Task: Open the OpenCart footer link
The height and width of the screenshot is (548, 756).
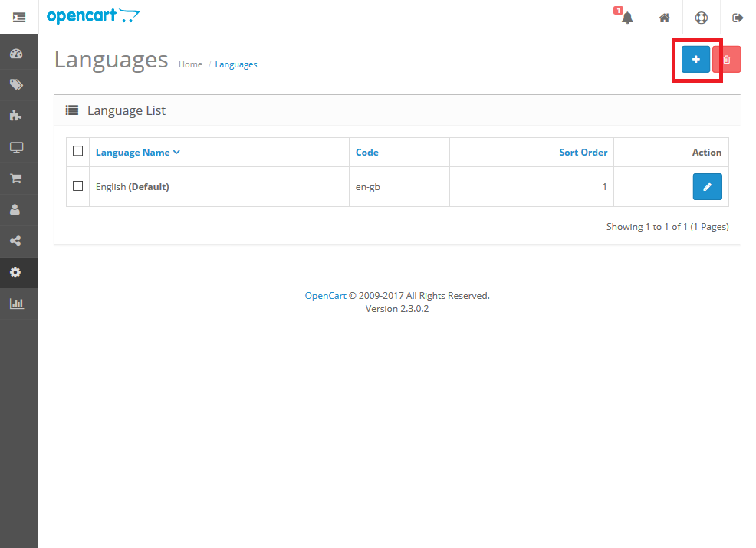Action: point(325,295)
